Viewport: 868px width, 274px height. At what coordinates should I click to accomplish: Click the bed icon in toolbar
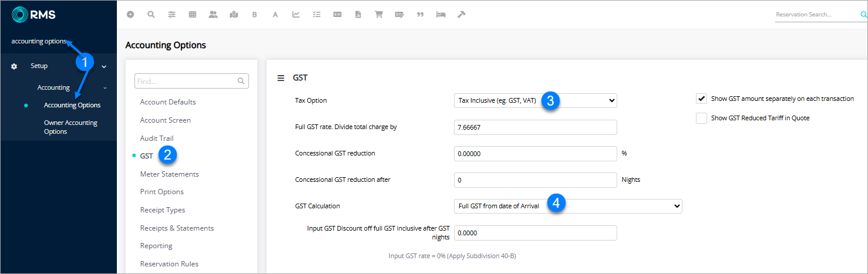click(x=440, y=15)
